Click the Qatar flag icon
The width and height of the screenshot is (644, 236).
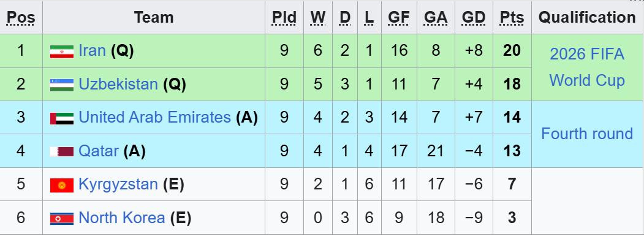point(62,152)
